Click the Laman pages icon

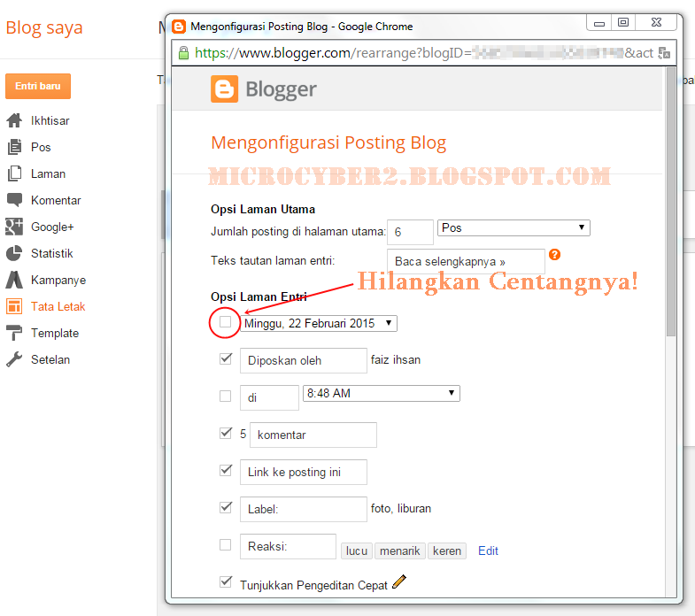[x=14, y=173]
